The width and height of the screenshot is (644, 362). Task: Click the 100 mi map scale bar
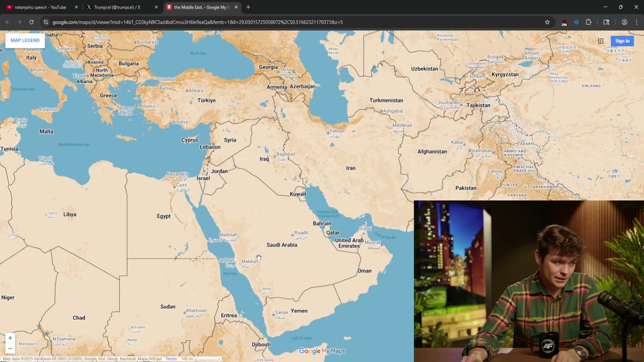[x=200, y=359]
